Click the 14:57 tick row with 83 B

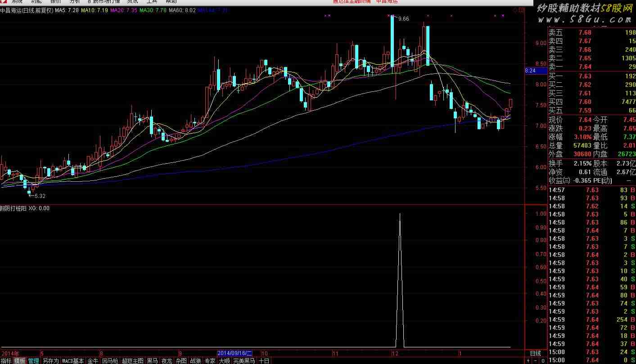point(592,190)
